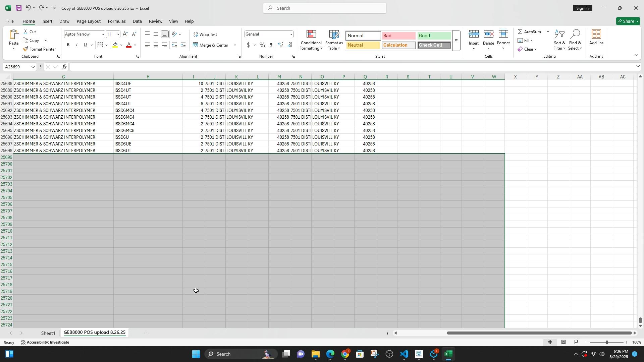The width and height of the screenshot is (644, 362).
Task: Click the Sign in button
Action: tap(583, 8)
